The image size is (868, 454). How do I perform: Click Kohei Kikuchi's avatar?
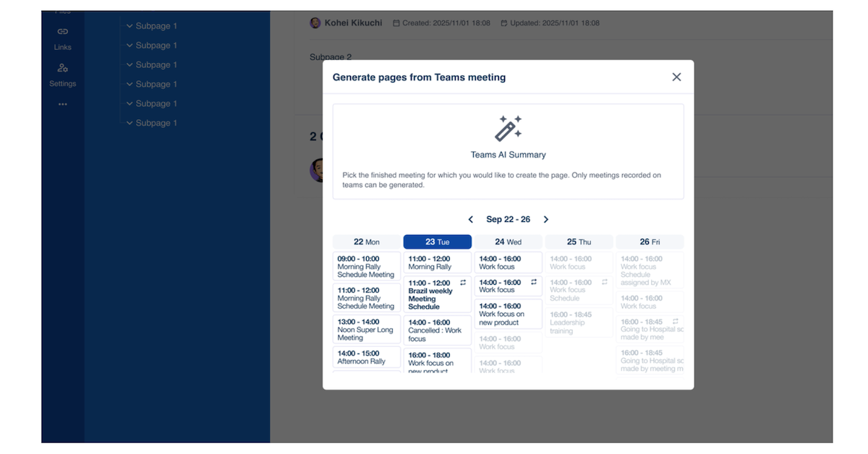[315, 23]
